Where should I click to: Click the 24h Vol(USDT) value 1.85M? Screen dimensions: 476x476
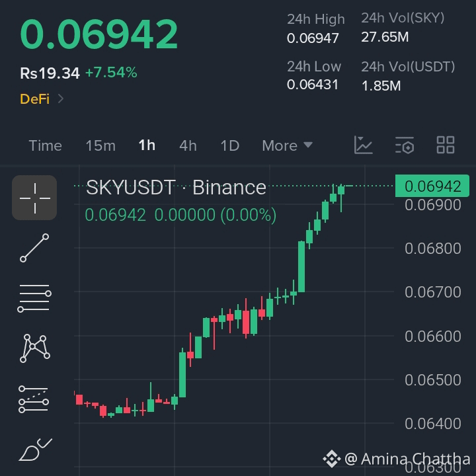point(381,86)
